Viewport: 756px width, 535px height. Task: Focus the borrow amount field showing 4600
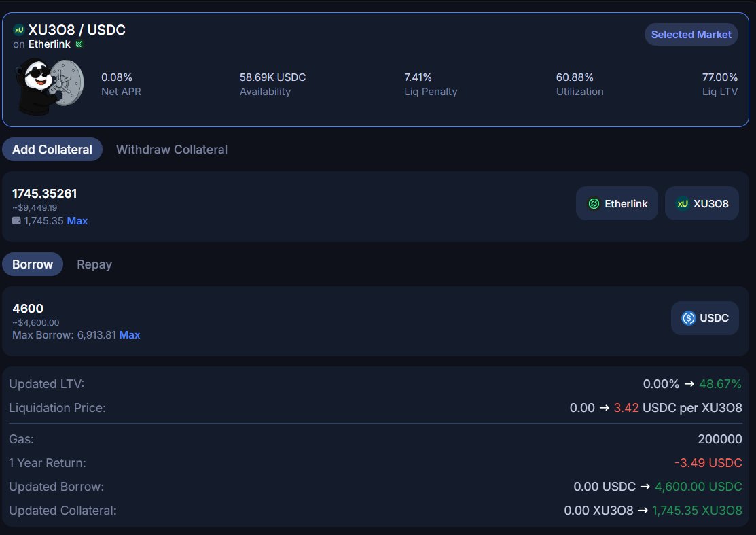coord(28,309)
